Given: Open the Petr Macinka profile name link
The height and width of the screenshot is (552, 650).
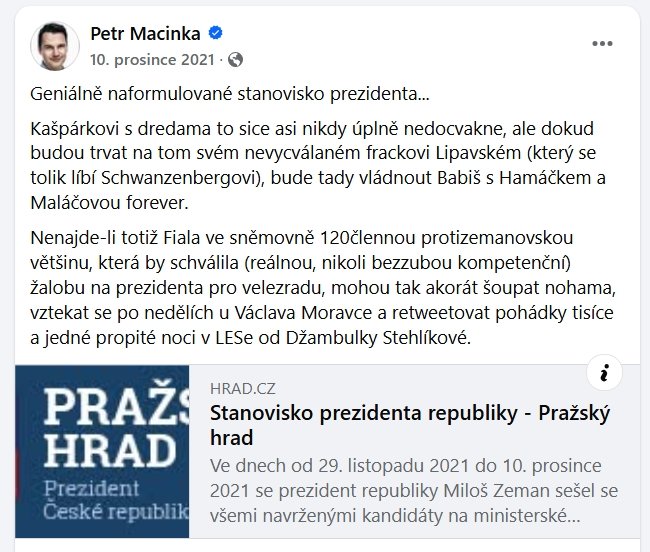Looking at the screenshot, I should point(153,35).
